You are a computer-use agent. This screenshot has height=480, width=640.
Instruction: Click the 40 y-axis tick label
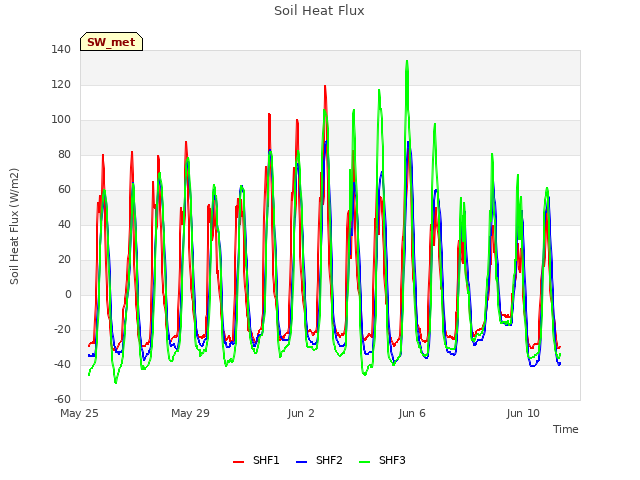coord(64,225)
